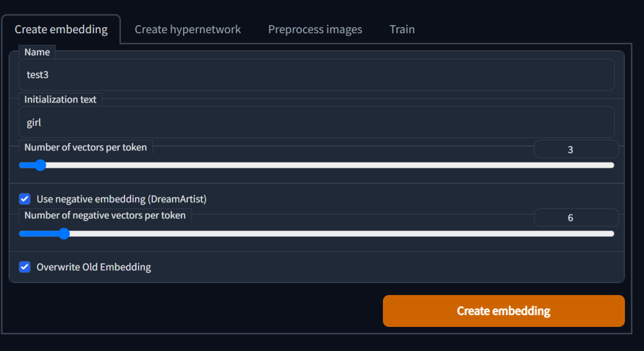This screenshot has height=351, width=644.
Task: Select the Create embedding tab
Action: point(61,29)
